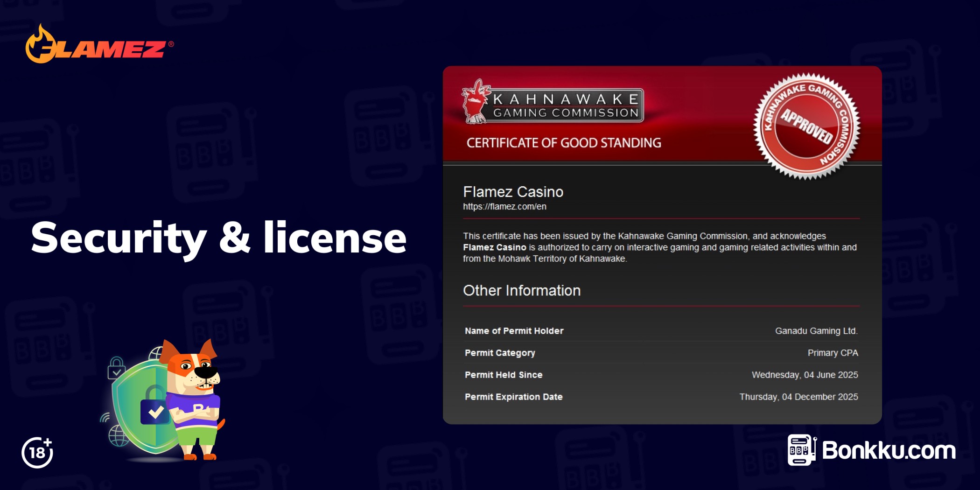Click the Bonkku slot machine icon
This screenshot has width=980, height=490.
point(801,450)
